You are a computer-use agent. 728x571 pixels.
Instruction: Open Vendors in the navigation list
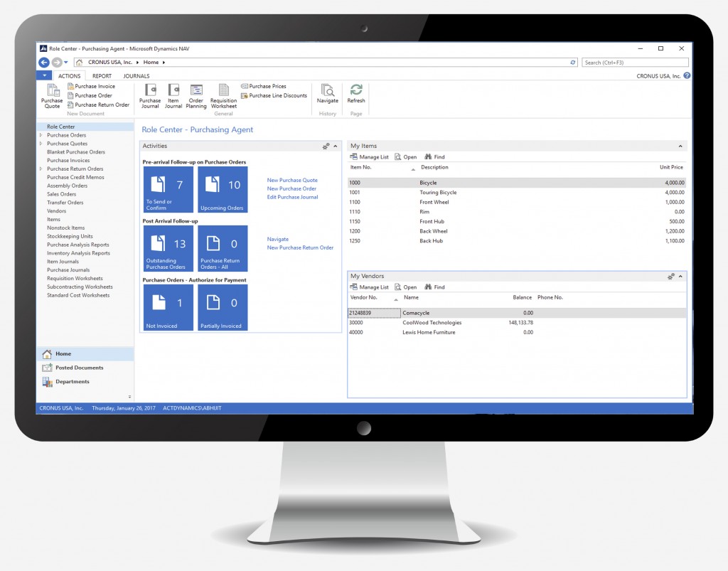pyautogui.click(x=56, y=210)
